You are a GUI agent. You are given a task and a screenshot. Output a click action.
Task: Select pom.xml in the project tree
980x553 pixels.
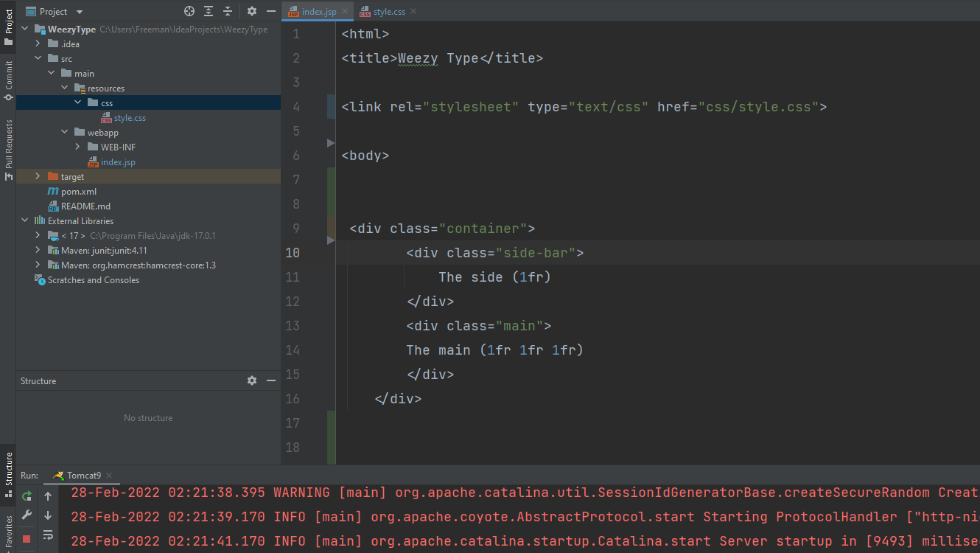click(x=79, y=192)
